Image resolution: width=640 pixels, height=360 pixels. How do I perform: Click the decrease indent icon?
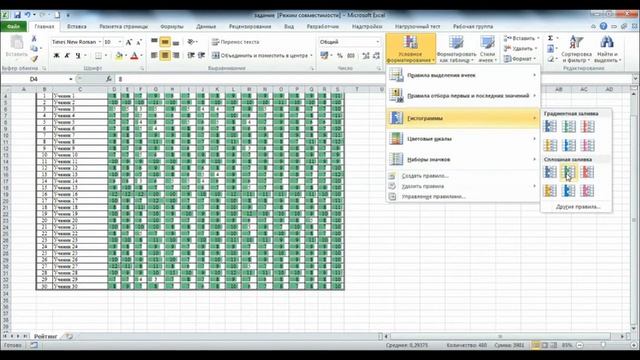(191, 56)
